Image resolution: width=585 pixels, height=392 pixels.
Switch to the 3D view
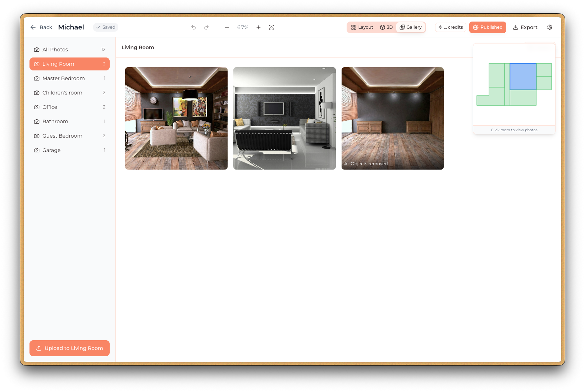tap(386, 27)
